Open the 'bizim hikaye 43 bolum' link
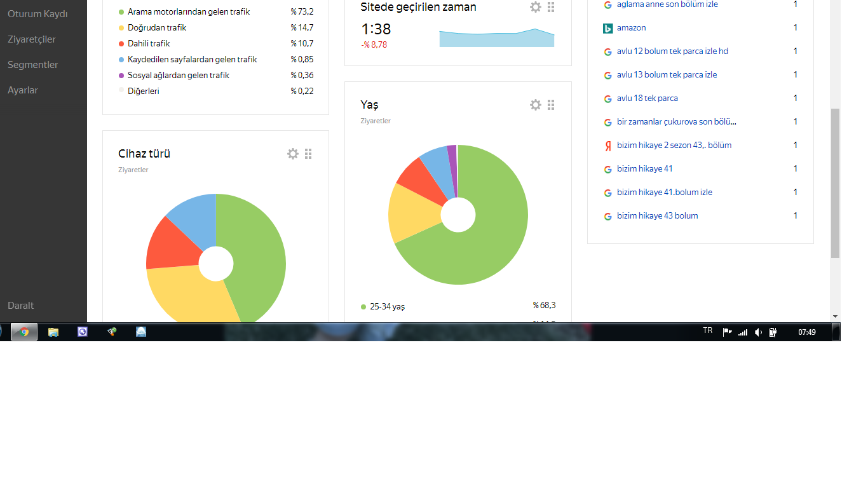Image resolution: width=868 pixels, height=488 pixels. pyautogui.click(x=658, y=216)
